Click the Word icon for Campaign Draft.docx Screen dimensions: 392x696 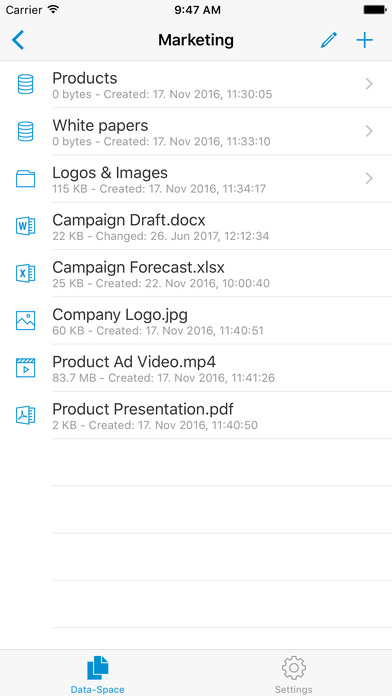click(25, 226)
